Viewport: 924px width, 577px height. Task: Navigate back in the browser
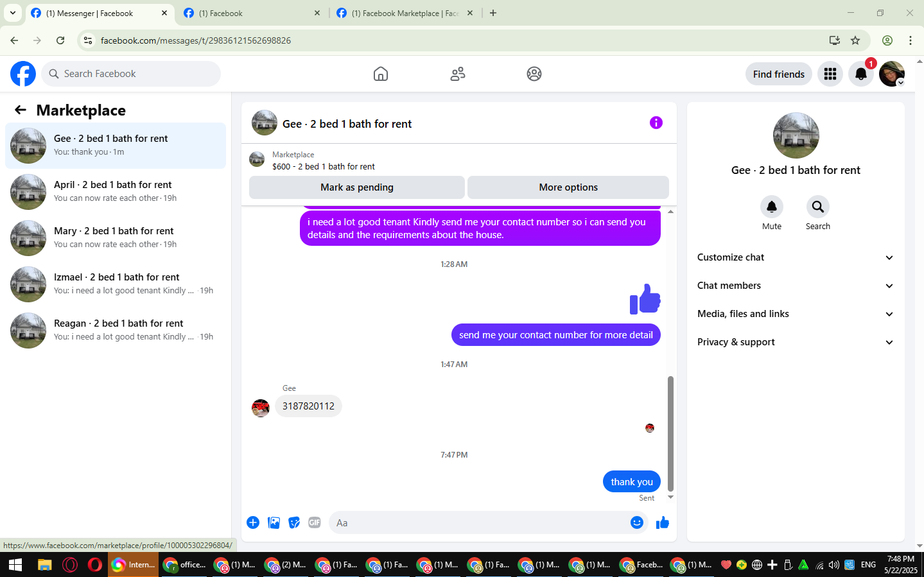[14, 40]
